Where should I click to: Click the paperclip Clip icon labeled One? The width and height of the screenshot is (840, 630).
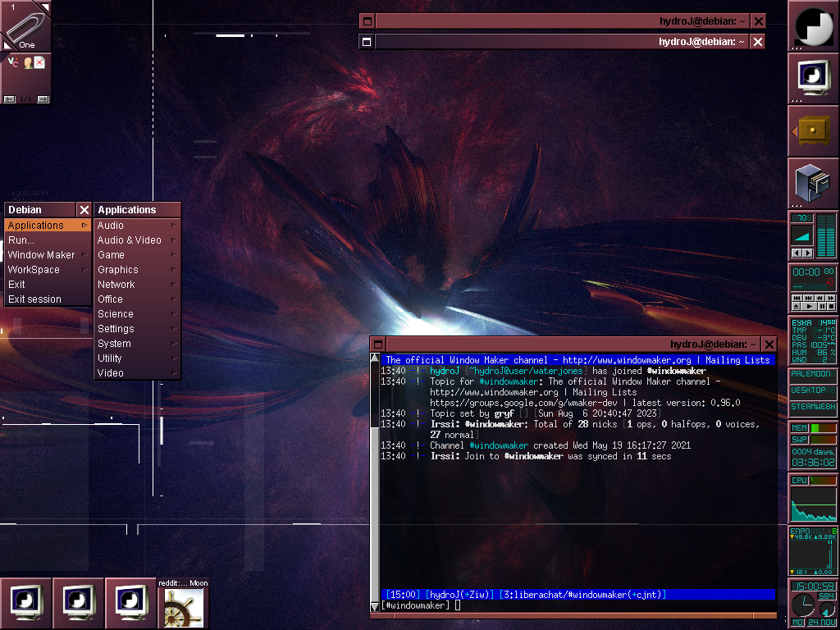(x=25, y=25)
